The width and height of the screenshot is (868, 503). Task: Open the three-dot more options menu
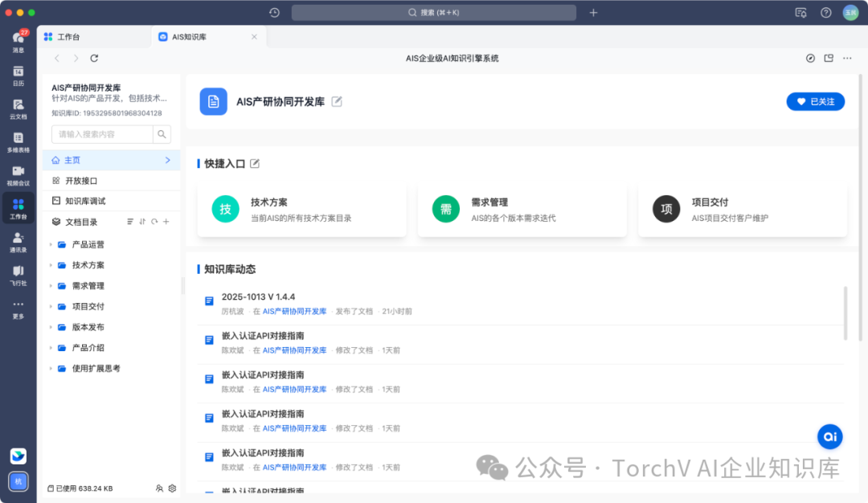coord(848,58)
